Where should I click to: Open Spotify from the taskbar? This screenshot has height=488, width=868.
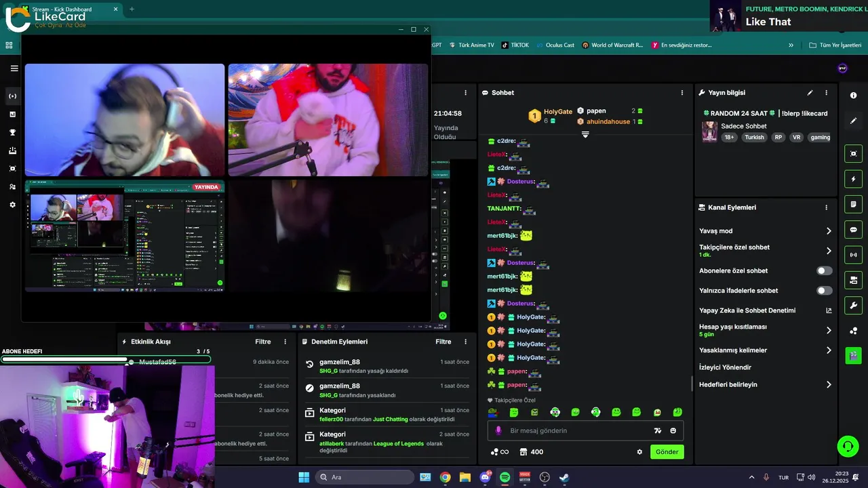click(x=505, y=477)
